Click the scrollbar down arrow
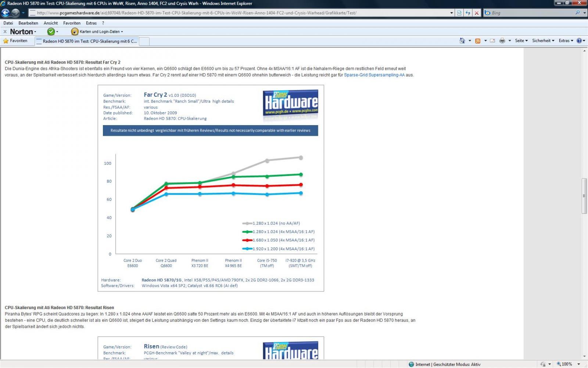Viewport: 588px width, 368px height. pyautogui.click(x=584, y=356)
